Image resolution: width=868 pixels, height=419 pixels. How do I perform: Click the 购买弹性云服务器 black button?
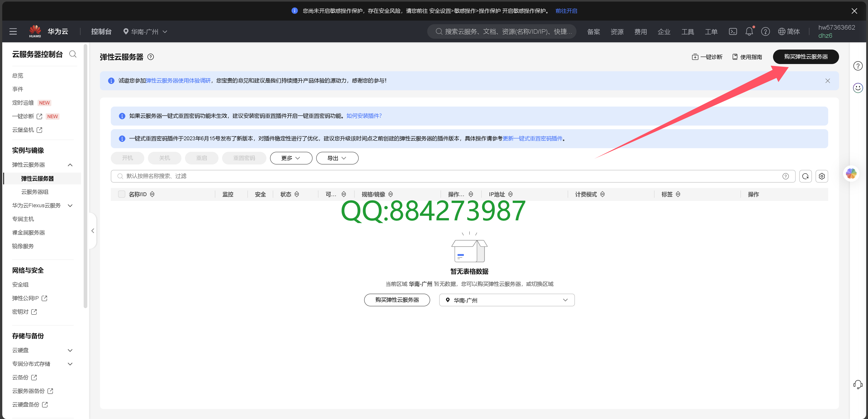[x=806, y=57]
